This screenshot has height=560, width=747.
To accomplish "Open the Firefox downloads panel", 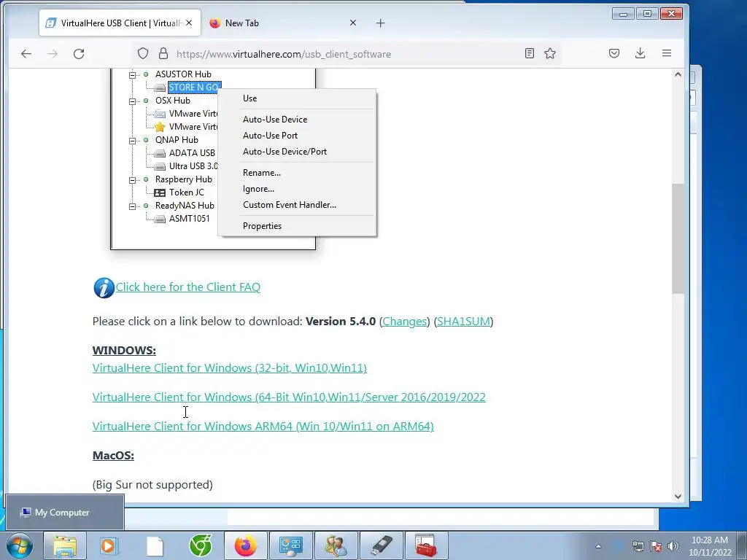I will 640,53.
